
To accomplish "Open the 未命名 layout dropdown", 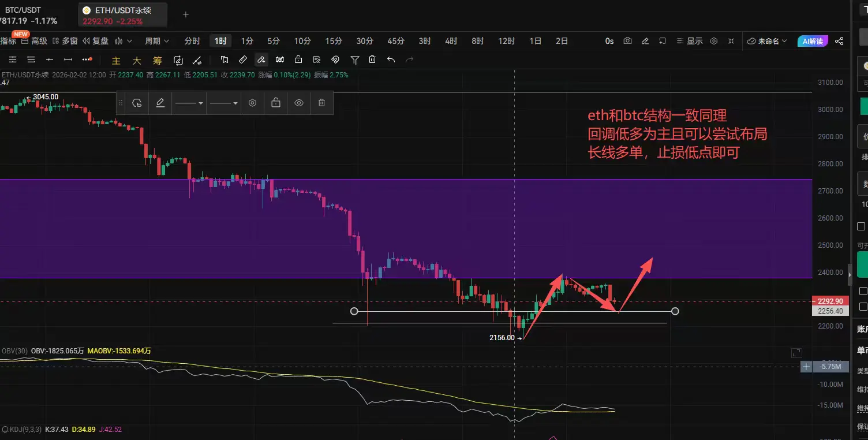I will click(x=768, y=41).
